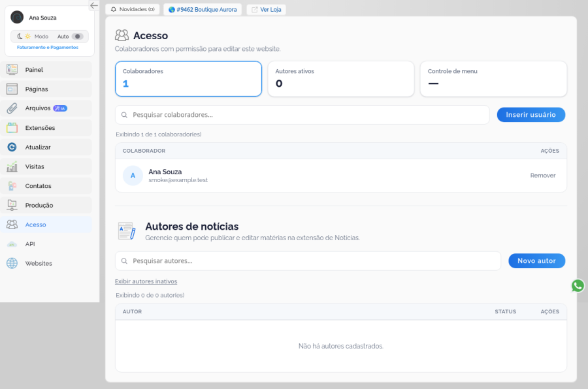Screen dimensions: 588x389
Task: Open the API sidebar icon
Action: [x=12, y=244]
